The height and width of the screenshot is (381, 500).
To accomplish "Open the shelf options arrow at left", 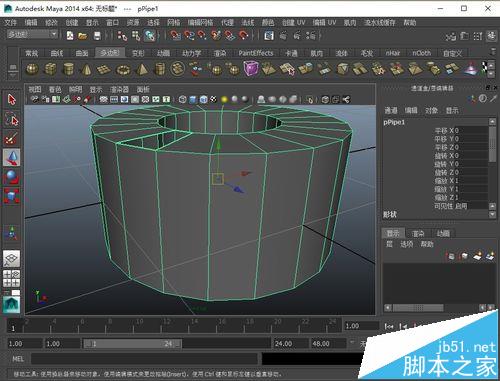I will [13, 75].
